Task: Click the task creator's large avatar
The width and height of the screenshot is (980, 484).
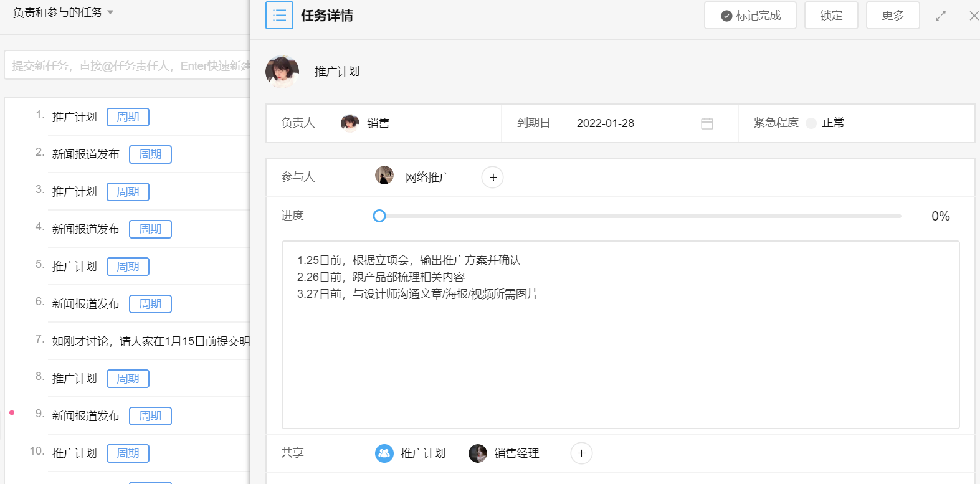Action: 282,71
